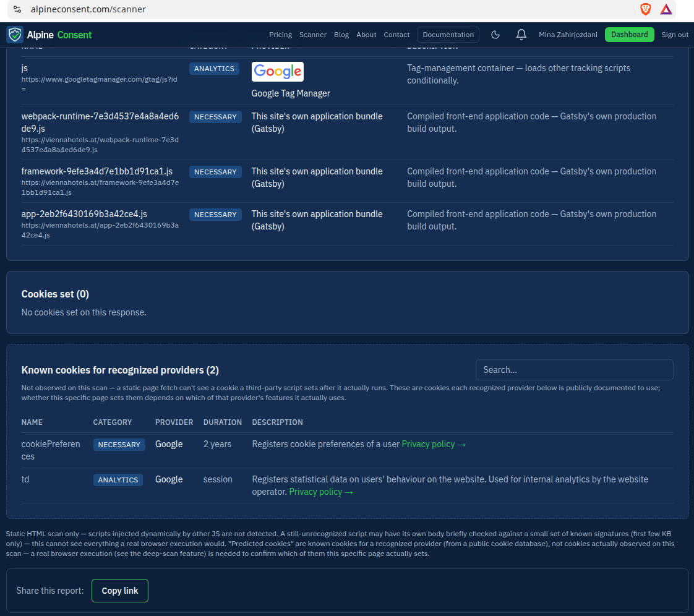Select script name framework-9efe3a4d7e1bb1d91ca1.js

click(x=97, y=171)
